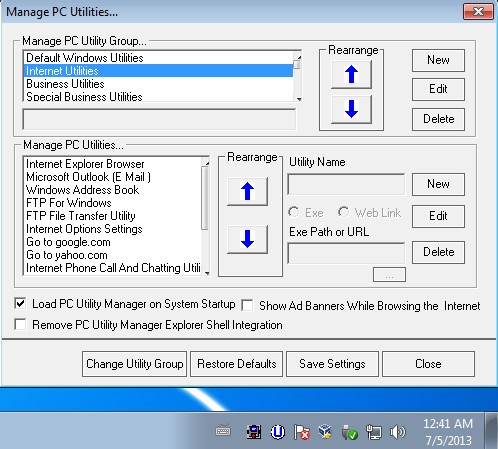Open the touch keyboard tray icon
Viewport: 498px width, 449px height.
(223, 432)
